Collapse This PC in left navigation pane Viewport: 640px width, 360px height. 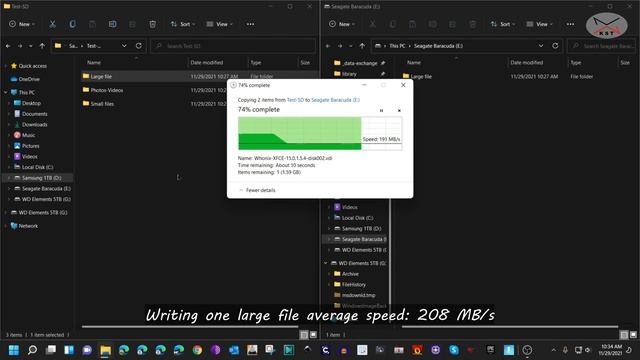tap(5, 93)
